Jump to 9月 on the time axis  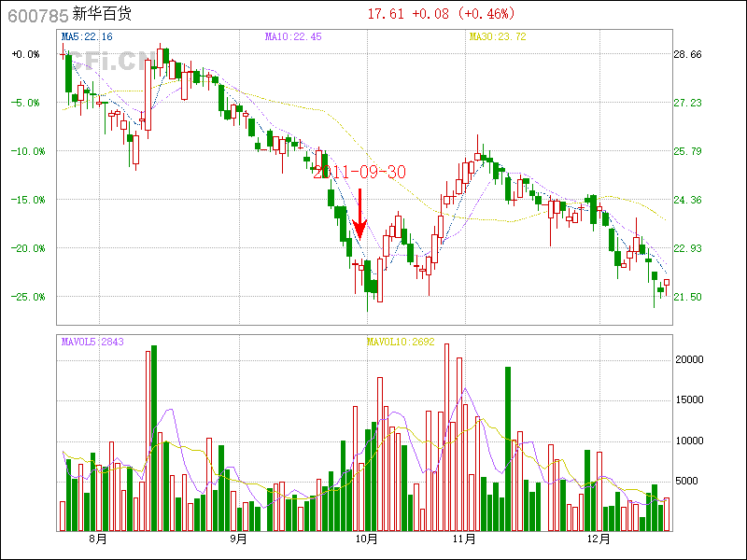238,539
